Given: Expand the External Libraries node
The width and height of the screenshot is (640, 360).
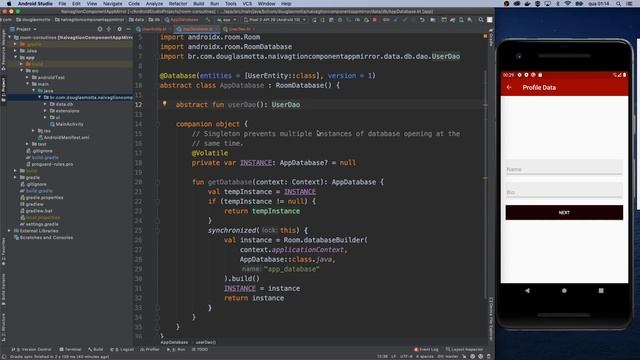Looking at the screenshot, I should point(9,231).
